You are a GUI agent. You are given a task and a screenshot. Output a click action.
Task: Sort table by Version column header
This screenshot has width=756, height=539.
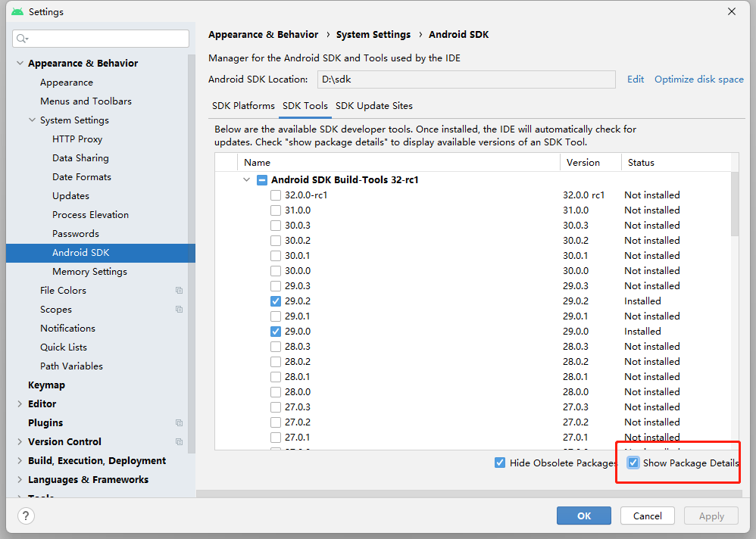(x=591, y=163)
